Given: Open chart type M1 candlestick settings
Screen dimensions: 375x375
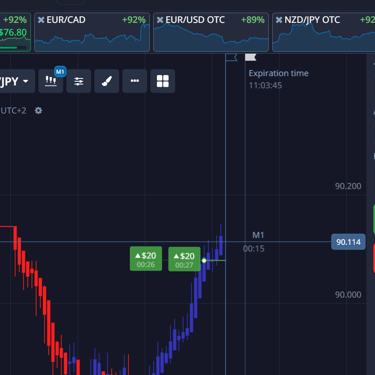Looking at the screenshot, I should [x=51, y=81].
